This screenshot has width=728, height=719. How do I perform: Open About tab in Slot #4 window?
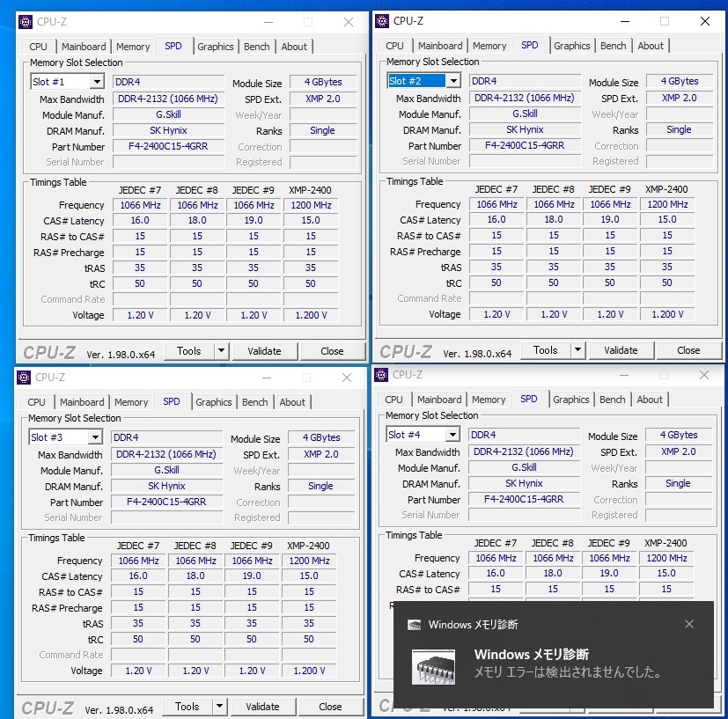tap(650, 400)
